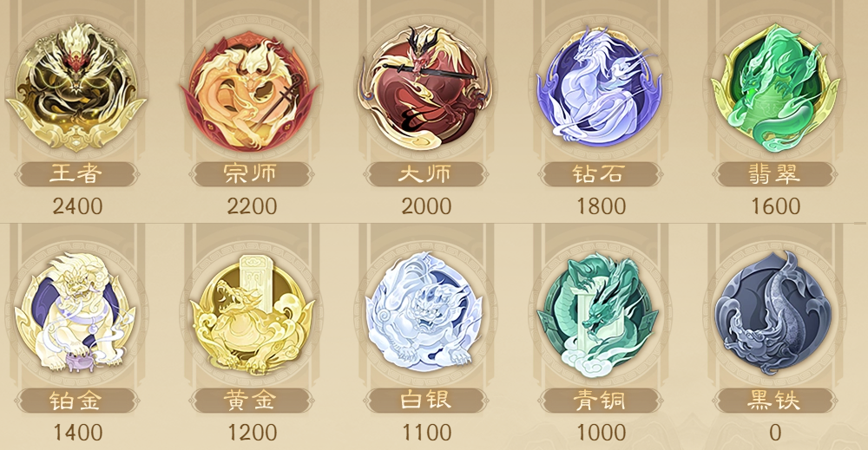Select the 翡翠 label banner

774,174
